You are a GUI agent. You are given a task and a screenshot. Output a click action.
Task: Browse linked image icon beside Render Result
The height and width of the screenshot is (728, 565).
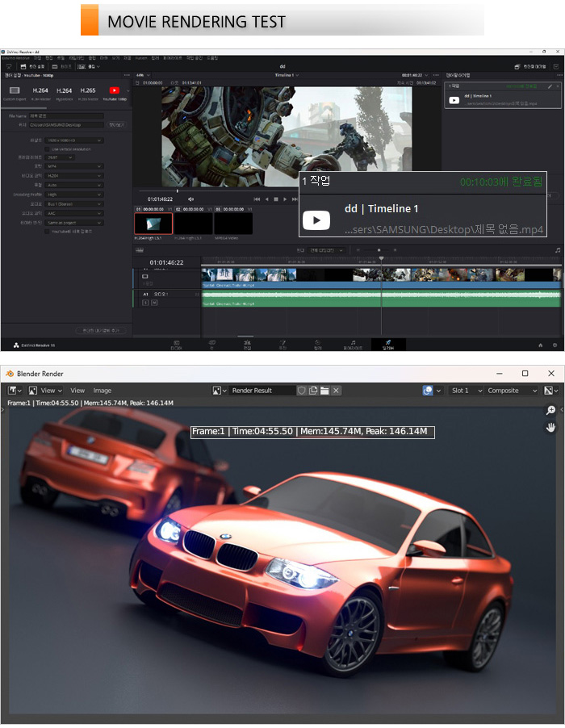click(219, 391)
